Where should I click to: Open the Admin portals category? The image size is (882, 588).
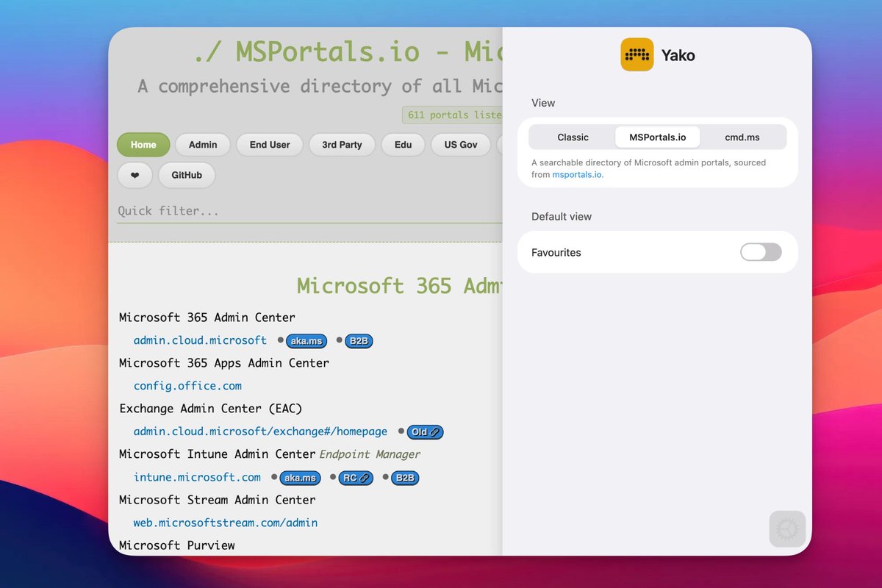click(203, 145)
